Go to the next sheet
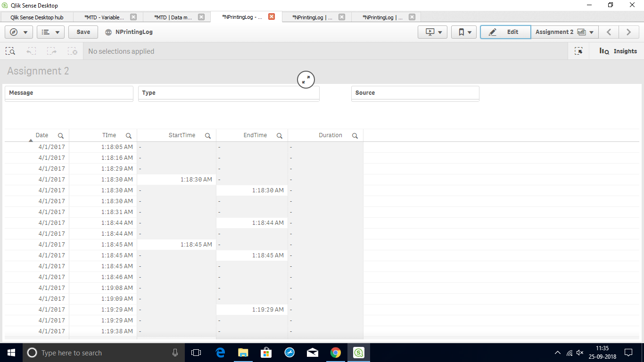 click(629, 32)
